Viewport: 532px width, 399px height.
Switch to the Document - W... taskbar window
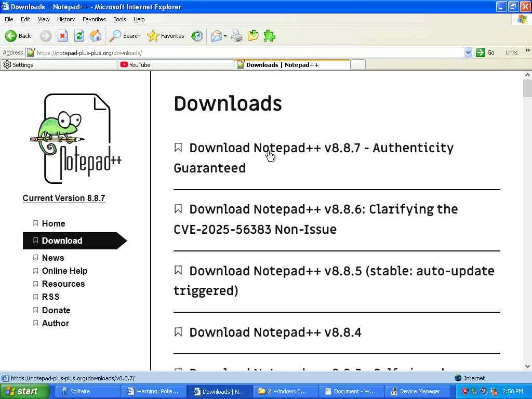353,391
